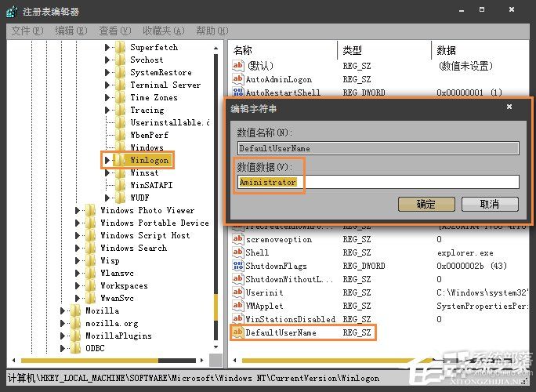The image size is (536, 392).
Task: Click the Superfetch folder icon
Action: point(120,47)
